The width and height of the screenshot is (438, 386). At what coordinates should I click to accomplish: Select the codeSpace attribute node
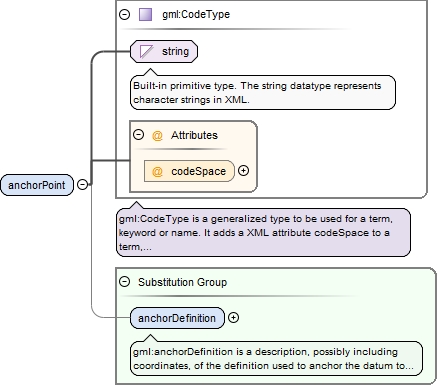[189, 171]
